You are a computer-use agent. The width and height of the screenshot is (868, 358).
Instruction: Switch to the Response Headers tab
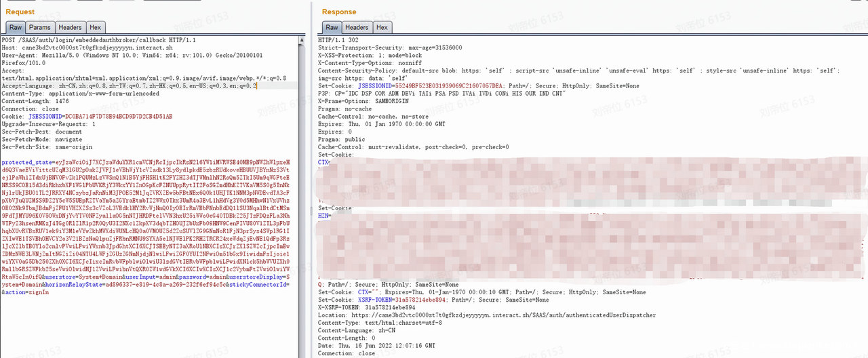[357, 27]
